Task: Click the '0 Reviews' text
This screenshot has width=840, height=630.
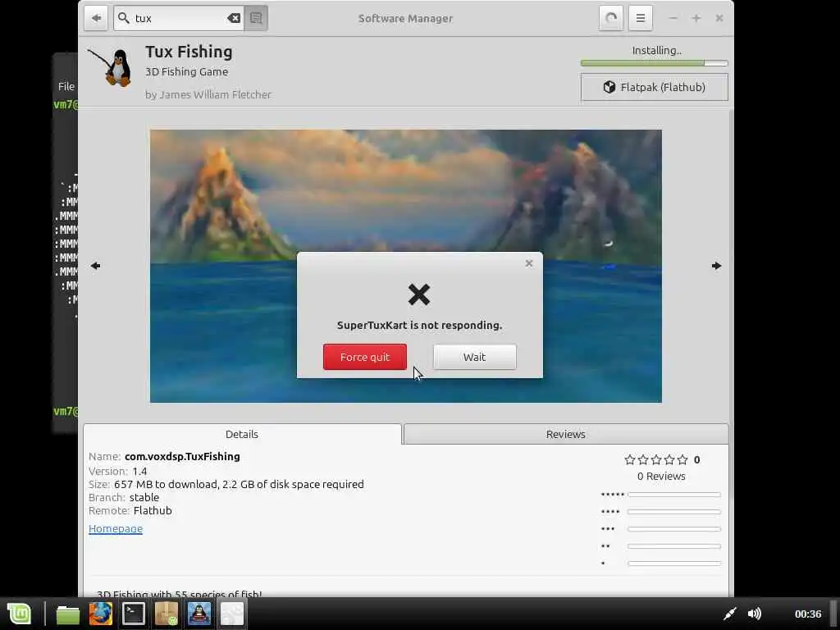Action: [x=661, y=477]
